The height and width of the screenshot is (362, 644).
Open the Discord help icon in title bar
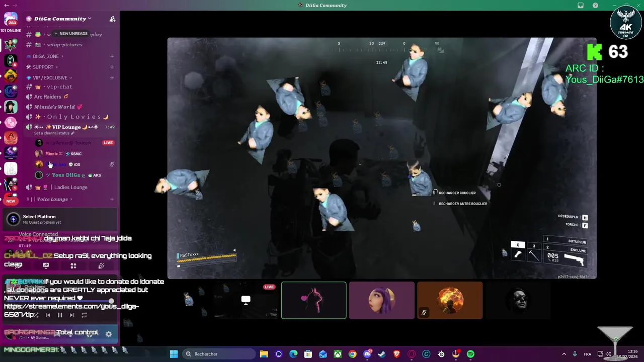(595, 6)
